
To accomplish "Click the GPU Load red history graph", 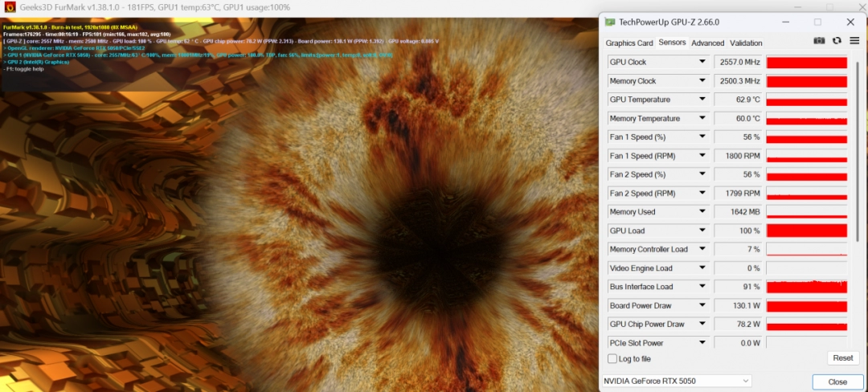I will 807,231.
